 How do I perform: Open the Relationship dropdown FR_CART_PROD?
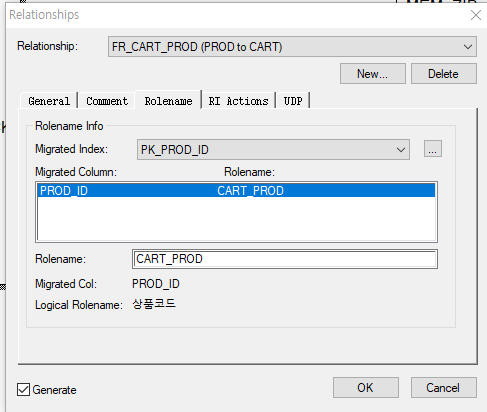tap(292, 47)
